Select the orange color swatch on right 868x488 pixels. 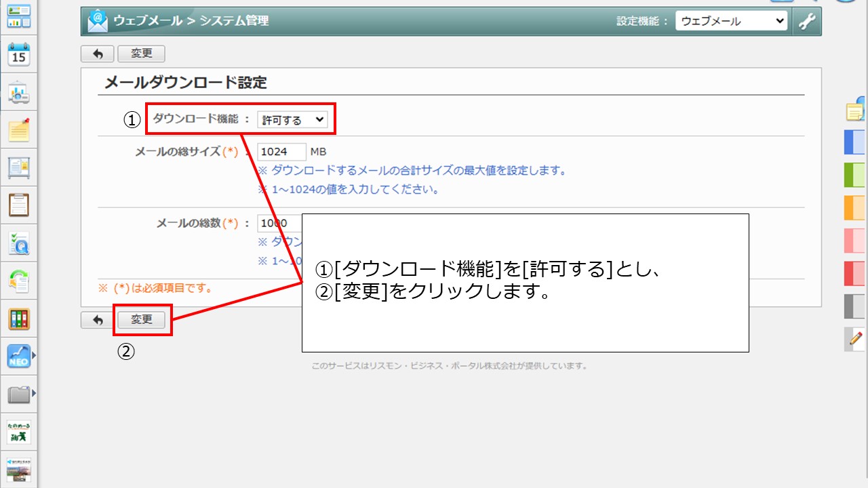pos(854,207)
